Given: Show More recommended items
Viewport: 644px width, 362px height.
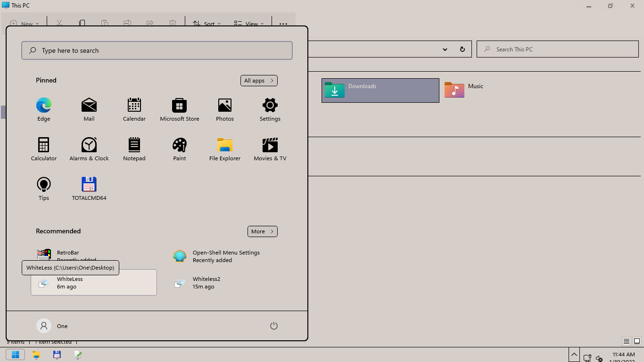Looking at the screenshot, I should click(x=262, y=231).
